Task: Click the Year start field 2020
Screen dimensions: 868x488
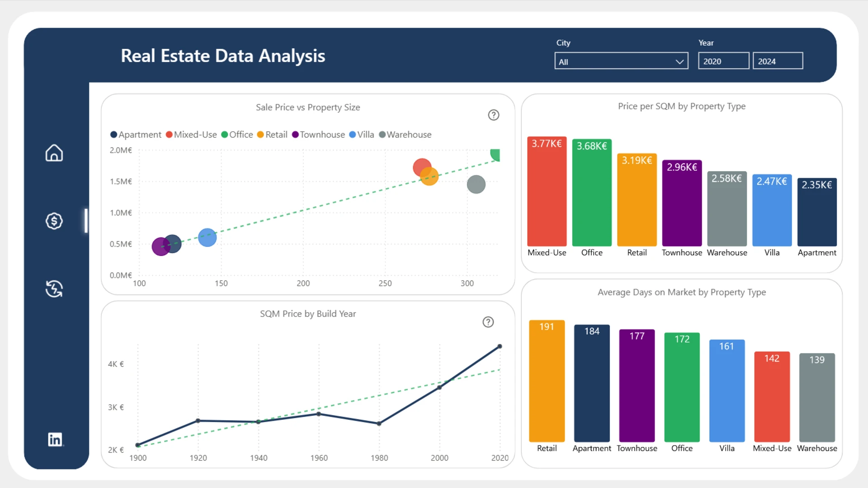Action: tap(723, 61)
